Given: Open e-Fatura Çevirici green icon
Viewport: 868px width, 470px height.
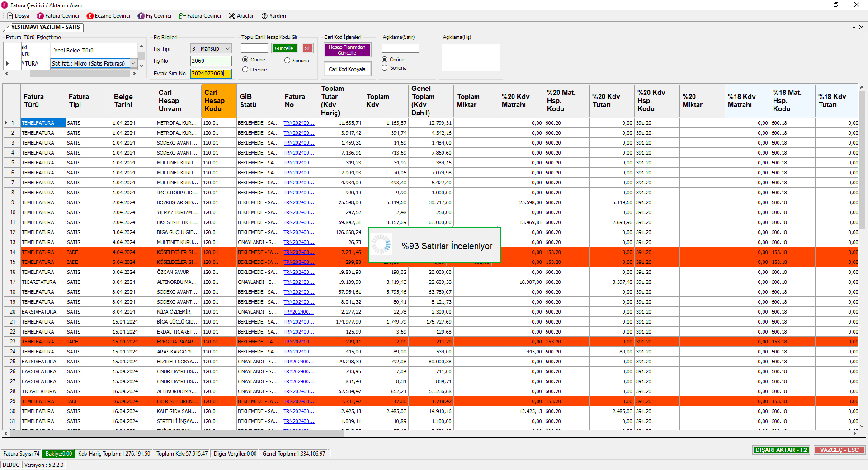Looking at the screenshot, I should 182,16.
